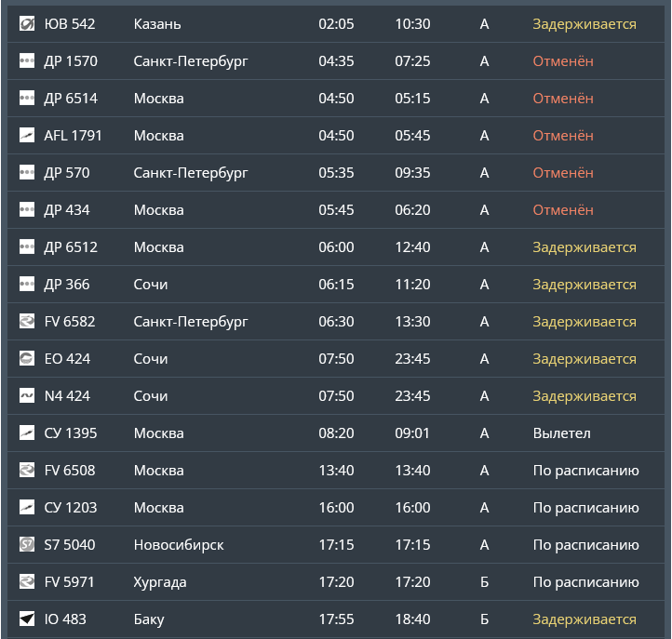Click the airline icon for ДР 1570
This screenshot has width=672, height=639.
[x=27, y=61]
